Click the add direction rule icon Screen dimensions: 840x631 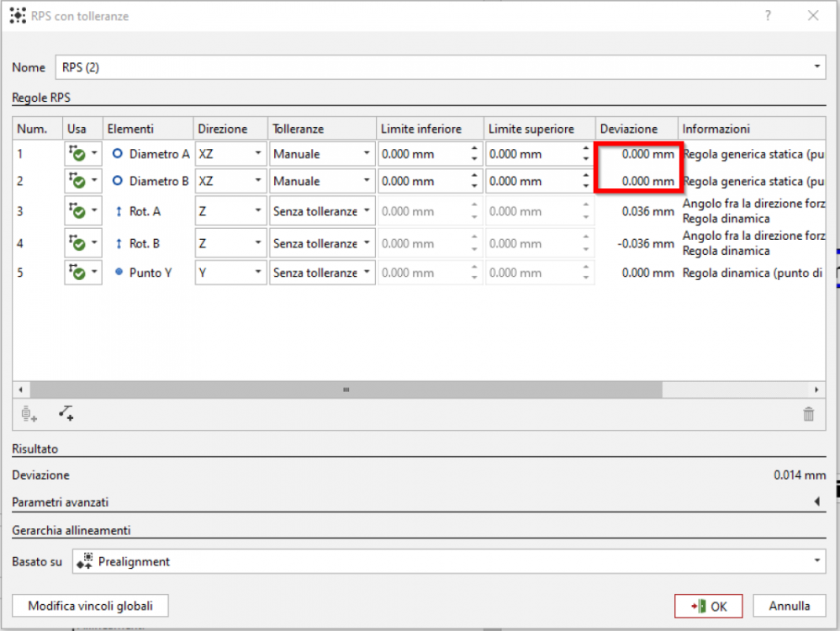coord(66,413)
